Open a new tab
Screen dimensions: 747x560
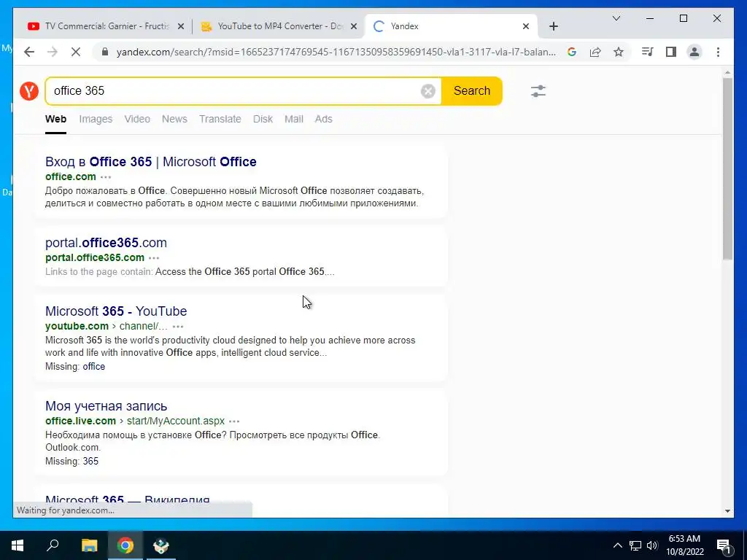point(553,27)
